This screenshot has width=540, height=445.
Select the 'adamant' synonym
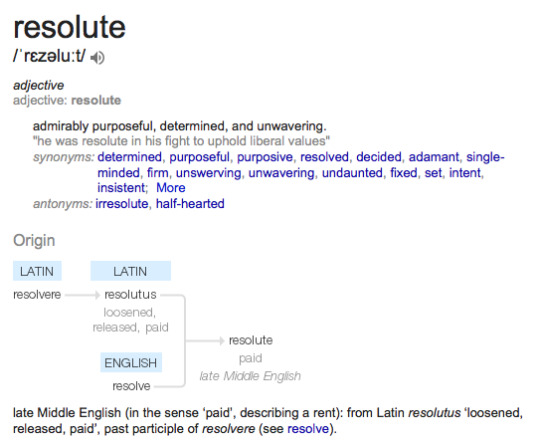434,157
